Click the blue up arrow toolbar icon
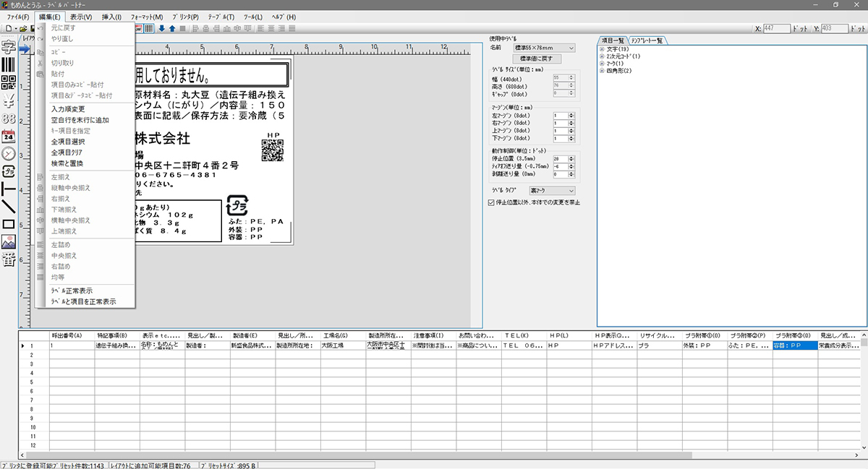868x469 pixels. pos(172,28)
